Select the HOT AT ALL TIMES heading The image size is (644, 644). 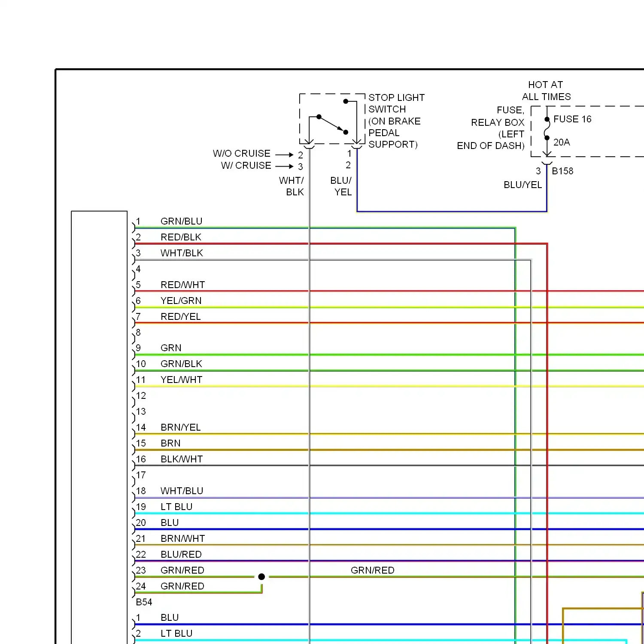546,91
